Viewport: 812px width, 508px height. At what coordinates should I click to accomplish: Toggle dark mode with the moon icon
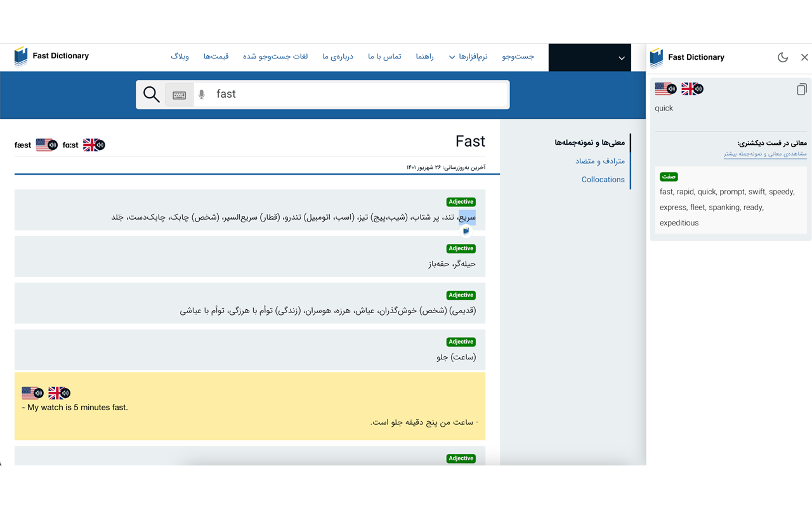(x=783, y=57)
